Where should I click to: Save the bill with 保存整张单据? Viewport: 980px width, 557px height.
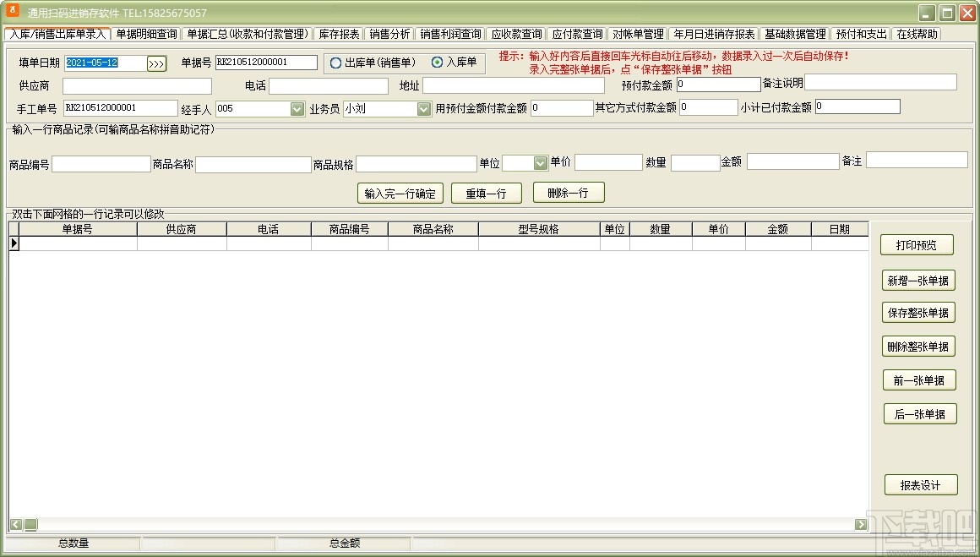pos(919,313)
